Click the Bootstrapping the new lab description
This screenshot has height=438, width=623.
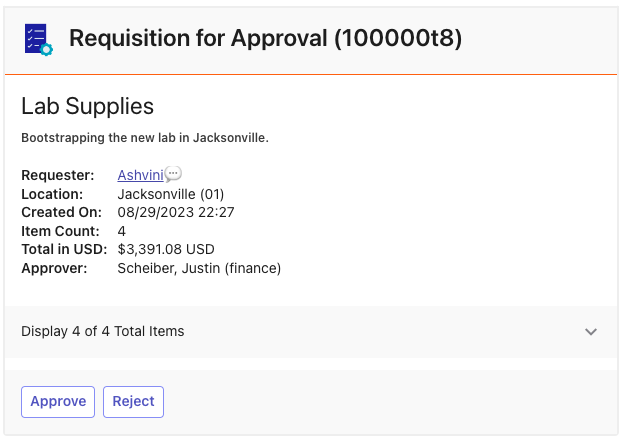tap(145, 138)
